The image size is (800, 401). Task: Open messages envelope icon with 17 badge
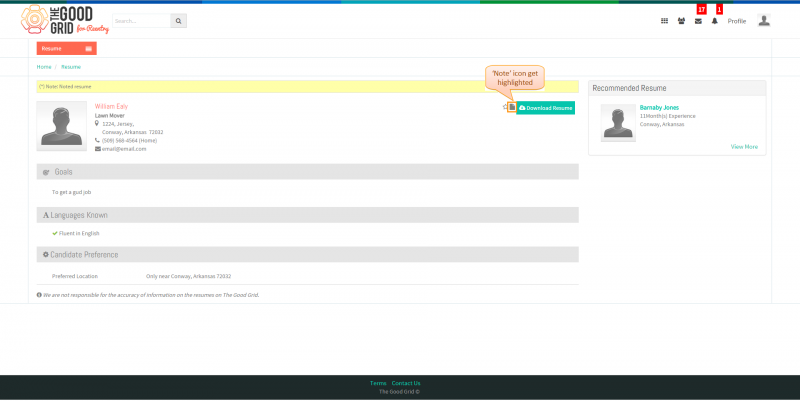point(698,21)
